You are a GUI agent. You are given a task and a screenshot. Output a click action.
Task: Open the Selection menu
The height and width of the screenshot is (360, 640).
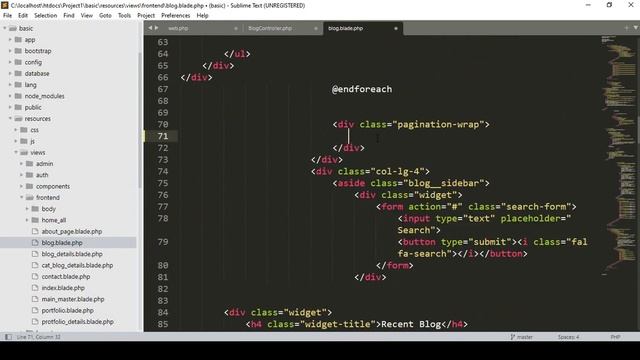(x=45, y=16)
